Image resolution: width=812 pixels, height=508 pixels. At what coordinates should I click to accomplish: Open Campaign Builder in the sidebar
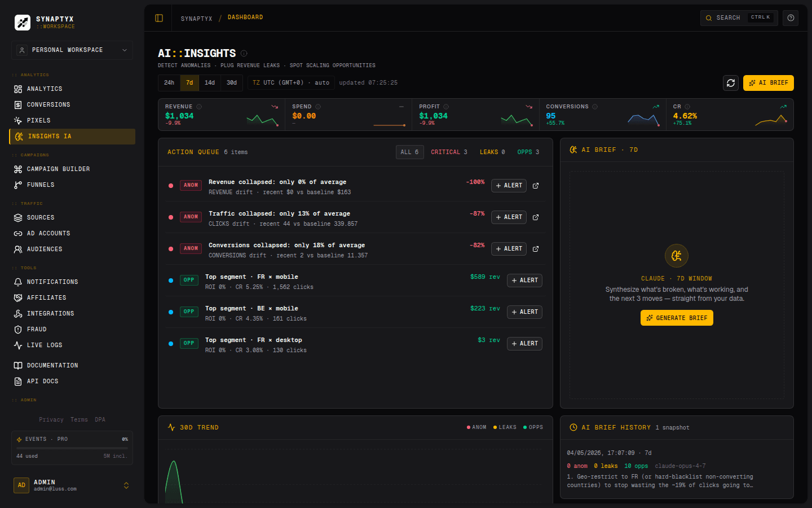point(72,169)
